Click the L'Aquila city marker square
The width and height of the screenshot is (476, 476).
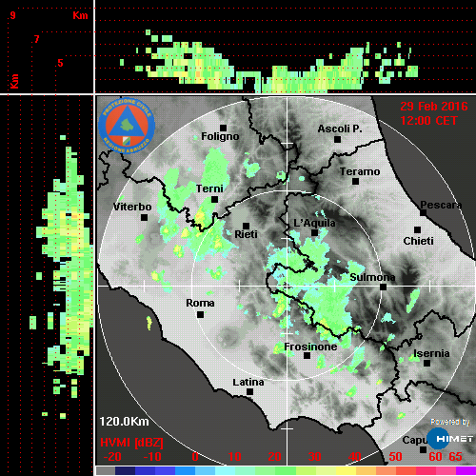pos(314,232)
